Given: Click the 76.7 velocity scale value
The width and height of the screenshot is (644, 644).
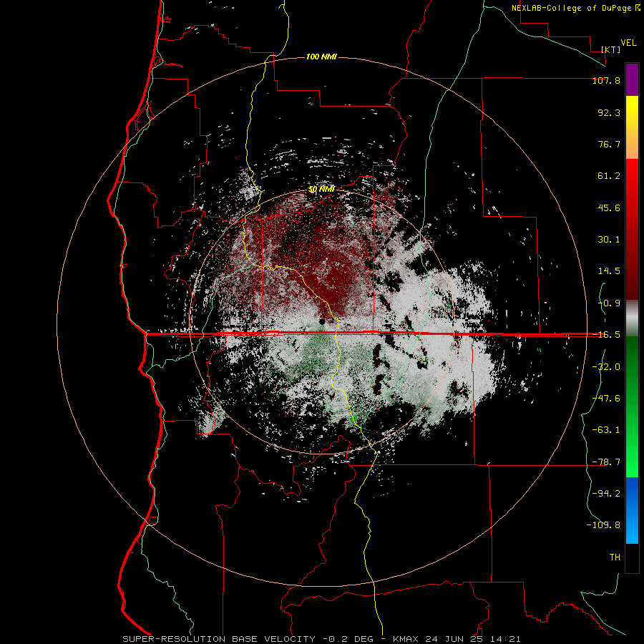Looking at the screenshot, I should [x=609, y=144].
